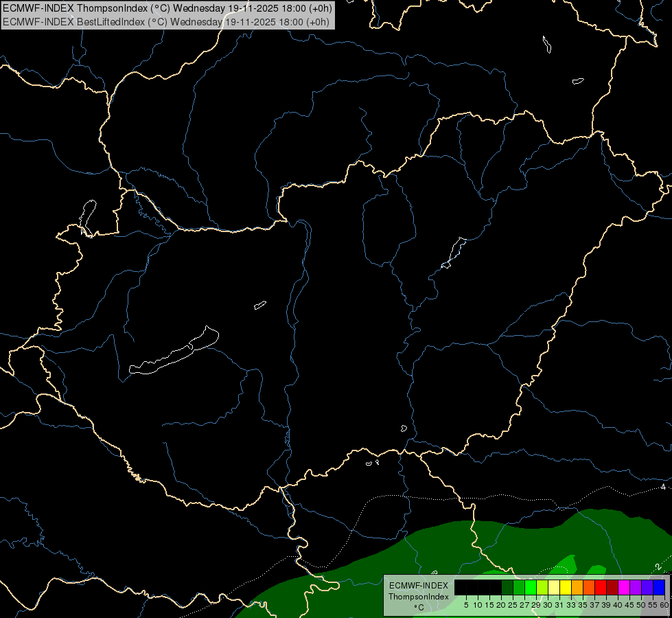Click the legend value label 60
The image size is (672, 618).
[x=664, y=605]
